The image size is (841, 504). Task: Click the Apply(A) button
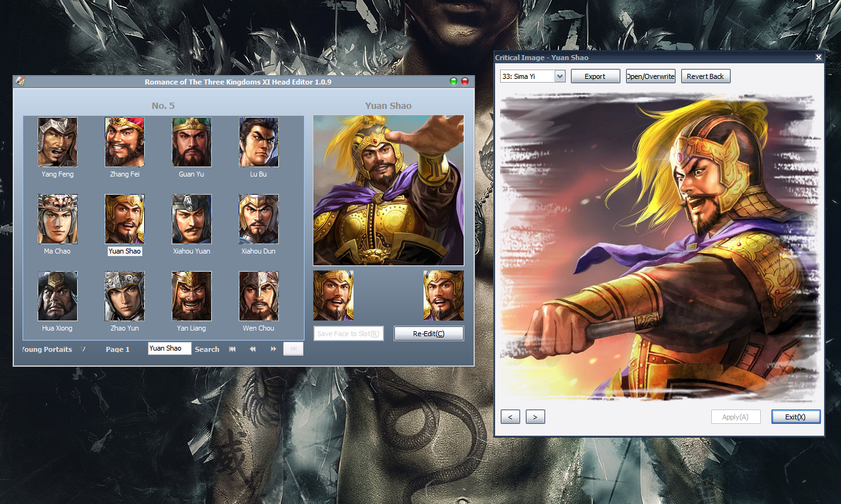pyautogui.click(x=736, y=417)
